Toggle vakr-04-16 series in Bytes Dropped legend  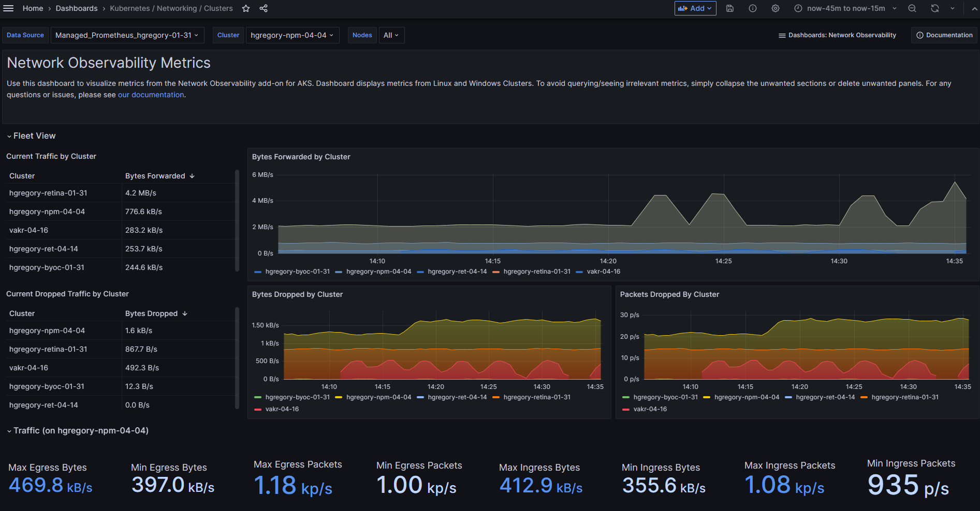282,409
